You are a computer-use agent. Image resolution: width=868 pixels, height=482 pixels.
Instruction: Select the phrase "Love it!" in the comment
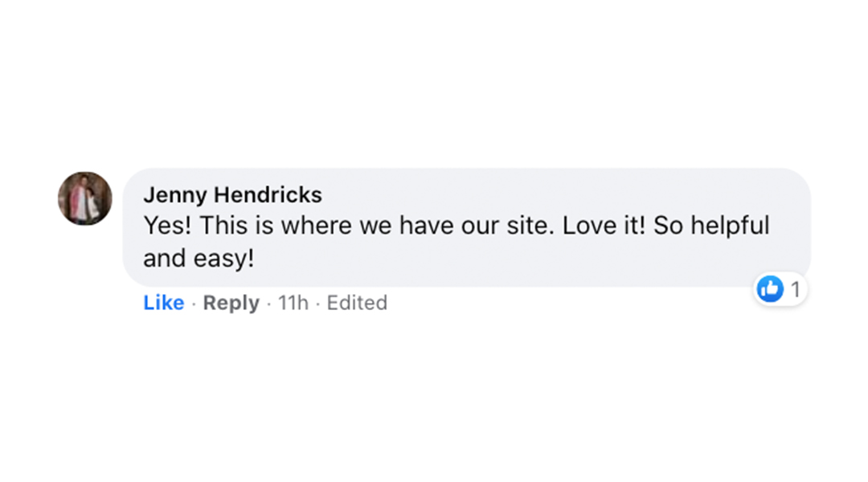tap(604, 226)
